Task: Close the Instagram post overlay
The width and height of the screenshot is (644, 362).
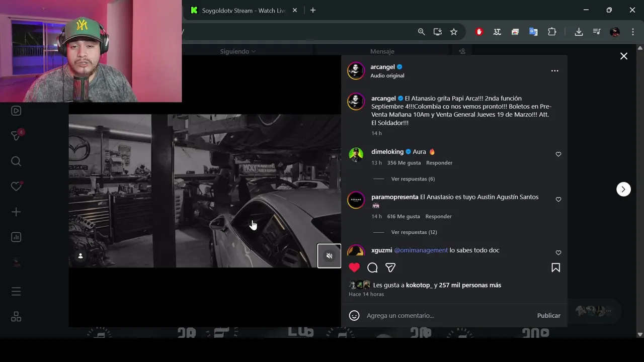Action: tap(624, 56)
